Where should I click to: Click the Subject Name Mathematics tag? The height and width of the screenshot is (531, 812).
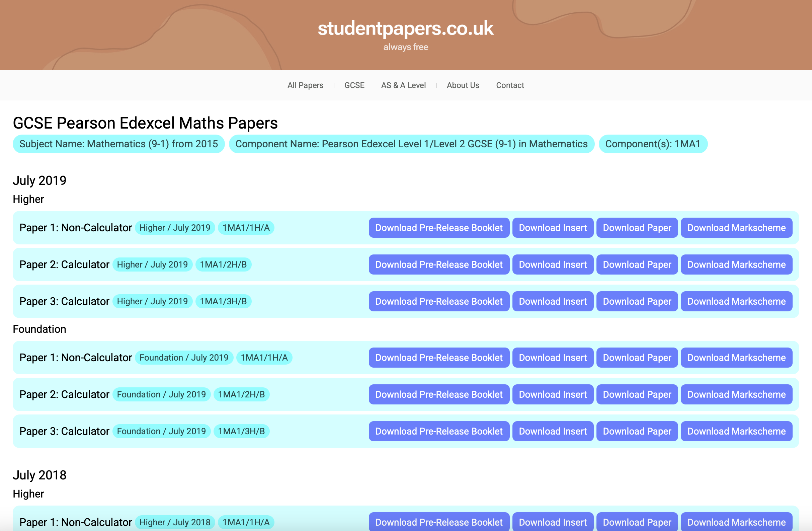click(118, 144)
